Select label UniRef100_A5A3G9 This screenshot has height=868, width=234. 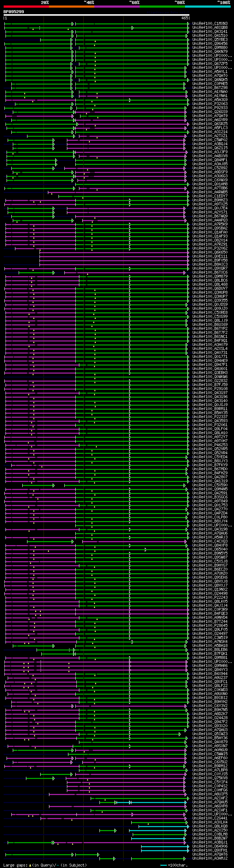210,100
